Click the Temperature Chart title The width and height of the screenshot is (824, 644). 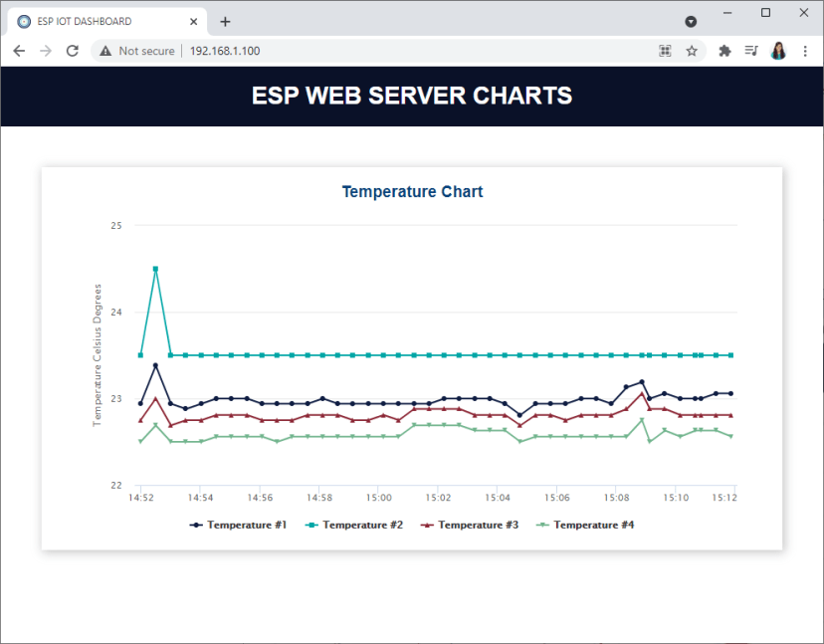pyautogui.click(x=412, y=191)
